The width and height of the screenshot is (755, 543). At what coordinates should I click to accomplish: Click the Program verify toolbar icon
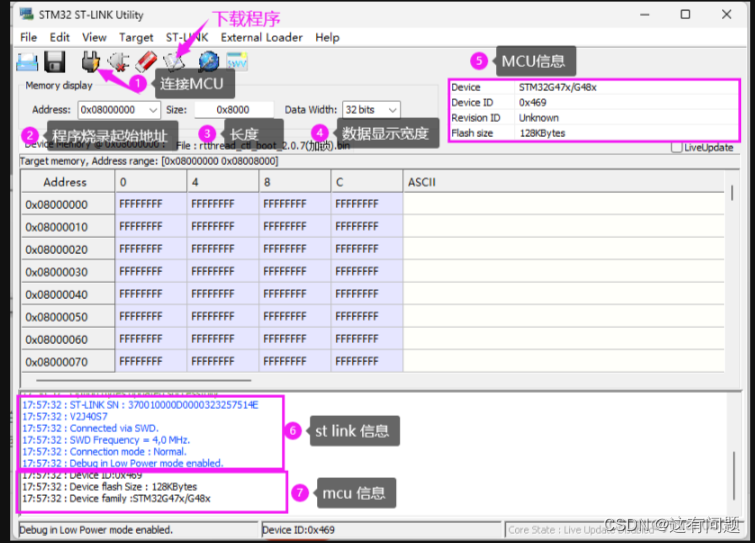(x=174, y=62)
